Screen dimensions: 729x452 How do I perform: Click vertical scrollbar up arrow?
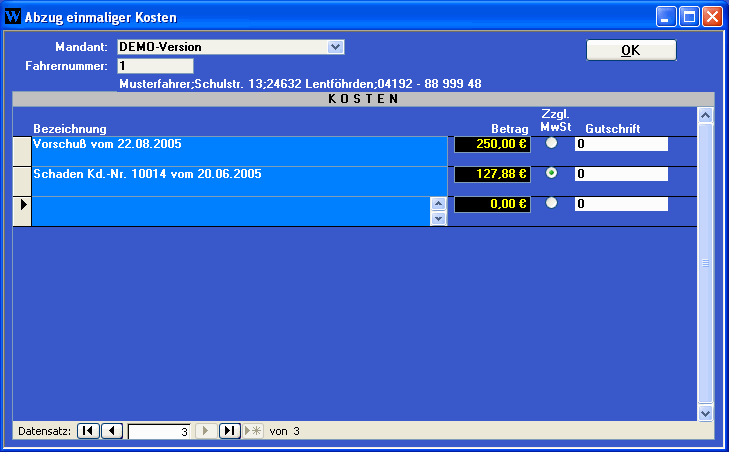(x=705, y=116)
